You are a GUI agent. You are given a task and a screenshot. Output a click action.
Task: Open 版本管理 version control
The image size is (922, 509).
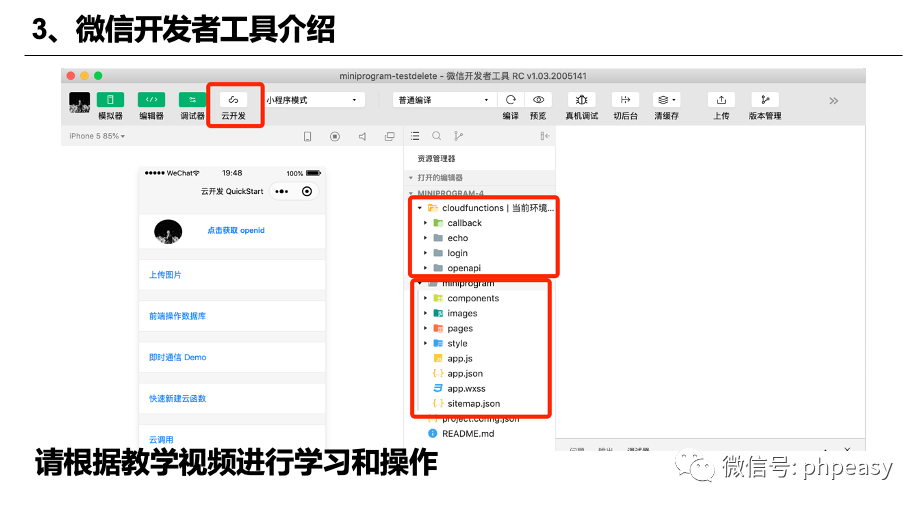pyautogui.click(x=765, y=100)
